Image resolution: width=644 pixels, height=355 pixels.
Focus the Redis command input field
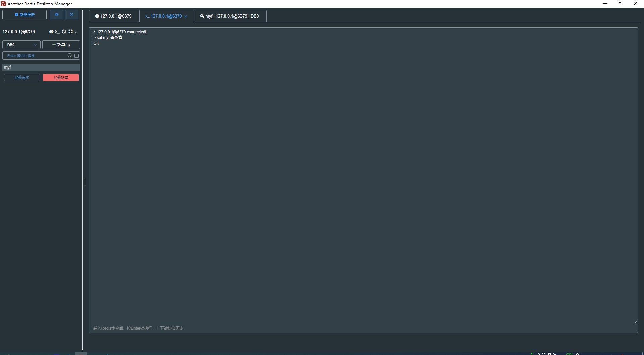(x=362, y=328)
